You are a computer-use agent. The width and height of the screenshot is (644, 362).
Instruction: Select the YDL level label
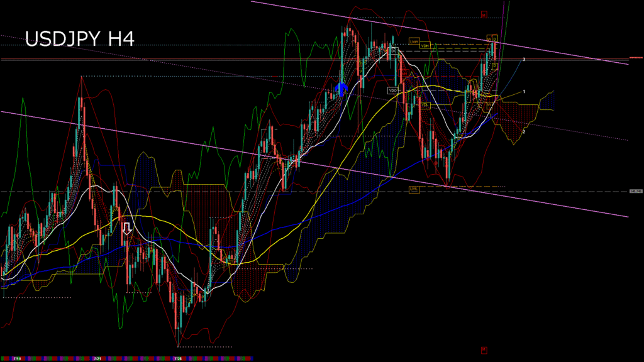(425, 105)
